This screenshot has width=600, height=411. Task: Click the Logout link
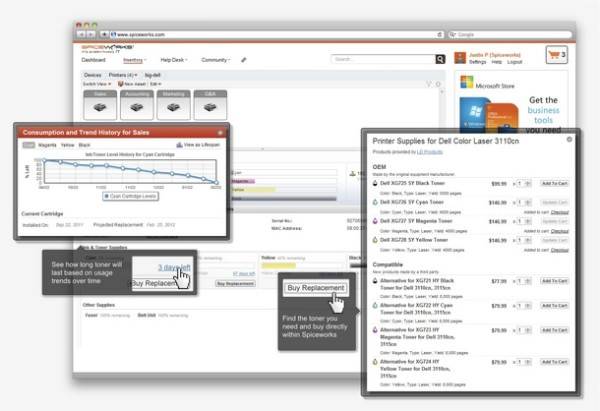coord(514,62)
